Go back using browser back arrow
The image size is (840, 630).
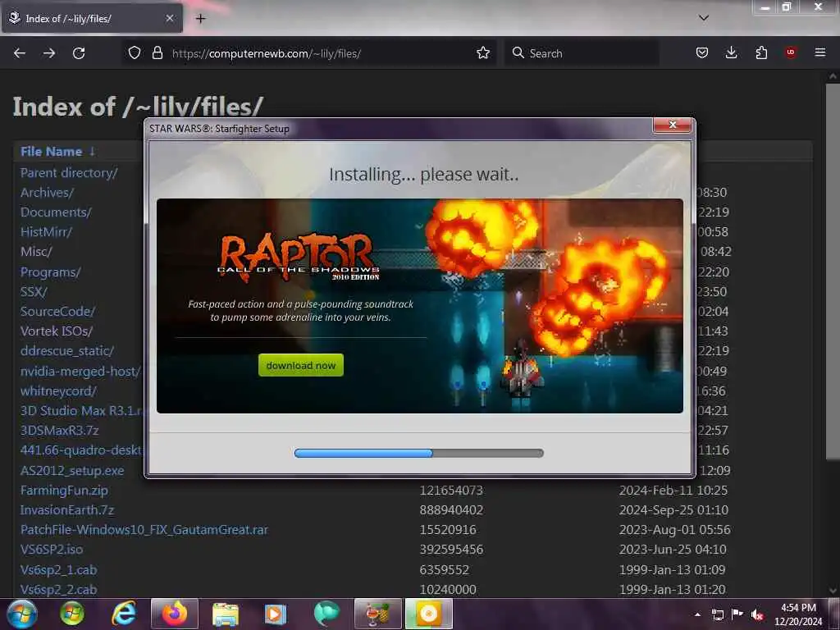point(20,53)
